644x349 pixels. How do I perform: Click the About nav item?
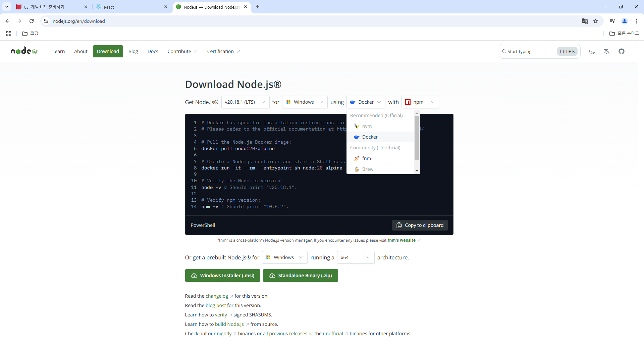(x=81, y=51)
